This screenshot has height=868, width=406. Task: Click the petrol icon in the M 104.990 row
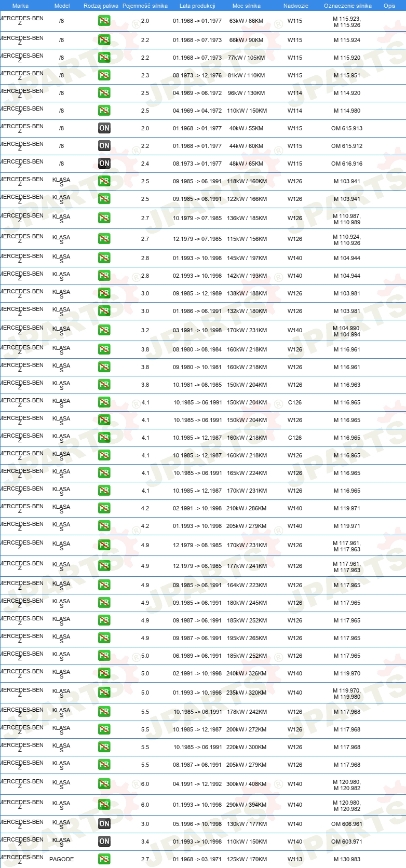[x=104, y=330]
